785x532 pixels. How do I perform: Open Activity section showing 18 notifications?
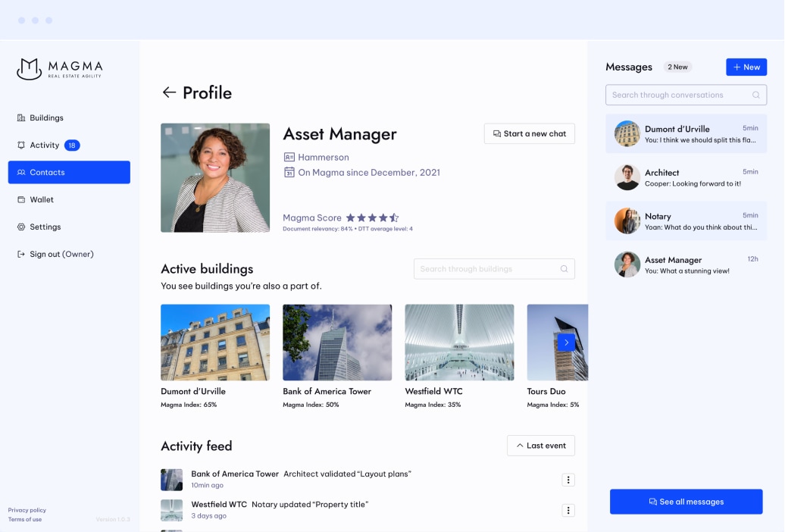(45, 145)
